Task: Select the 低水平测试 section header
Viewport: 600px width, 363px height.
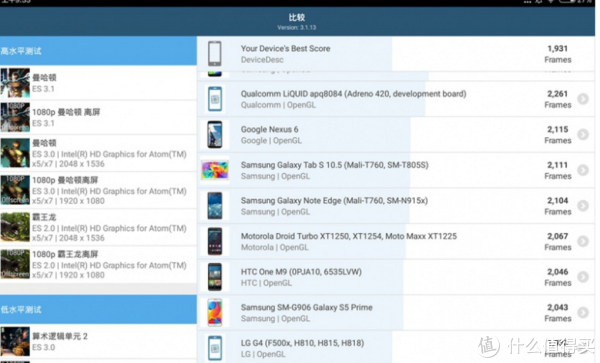Action: click(x=98, y=309)
